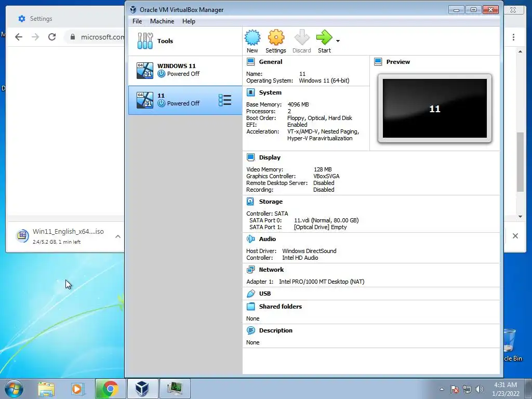This screenshot has width=532, height=399.
Task: Open the Storage section heading link
Action: (271, 202)
